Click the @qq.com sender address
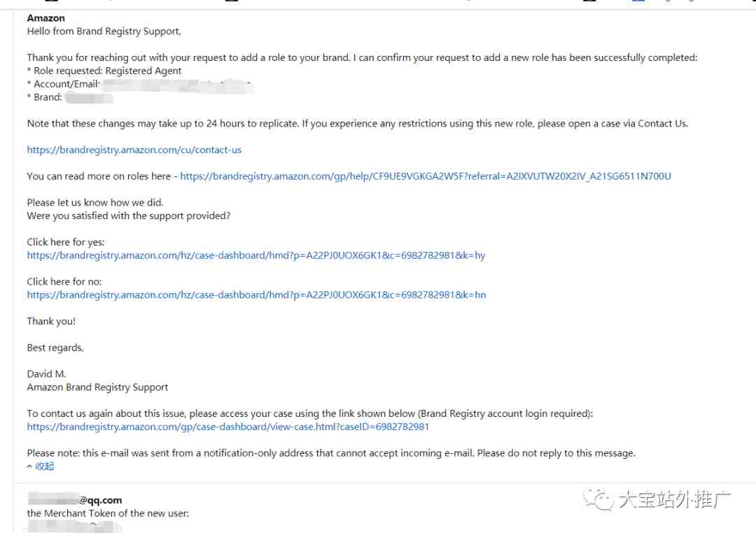The image size is (756, 533). [75, 499]
